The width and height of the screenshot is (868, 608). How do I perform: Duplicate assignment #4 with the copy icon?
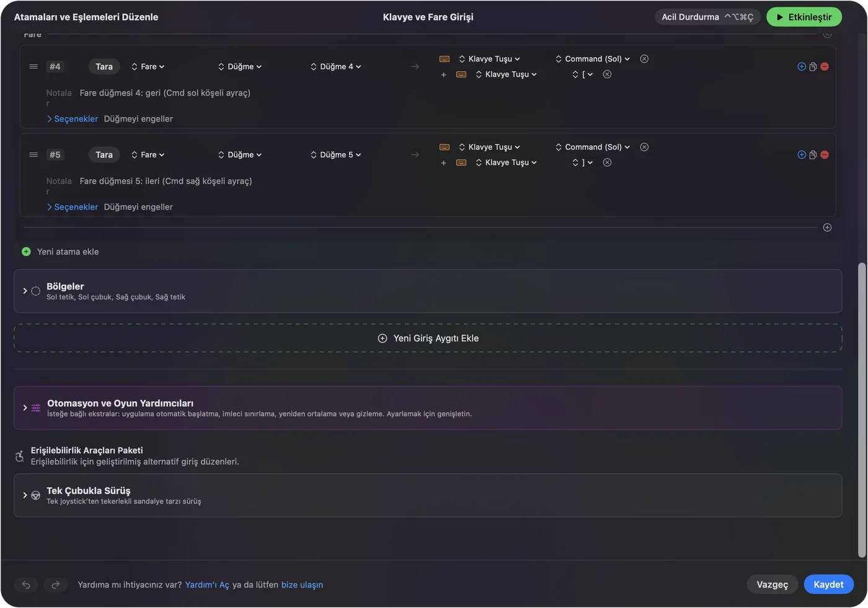[813, 66]
